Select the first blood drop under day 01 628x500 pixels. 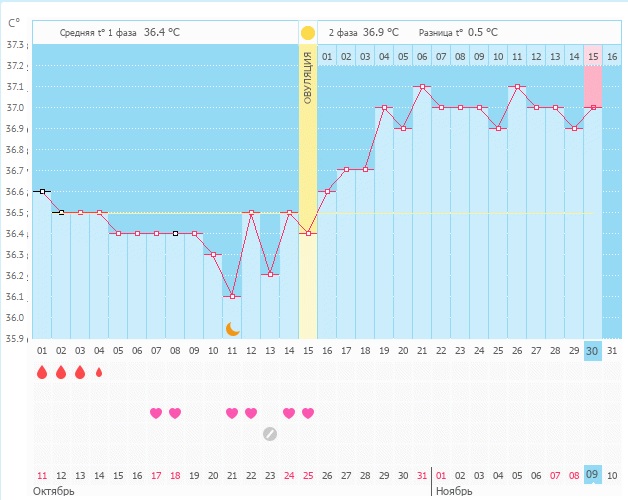(42, 373)
